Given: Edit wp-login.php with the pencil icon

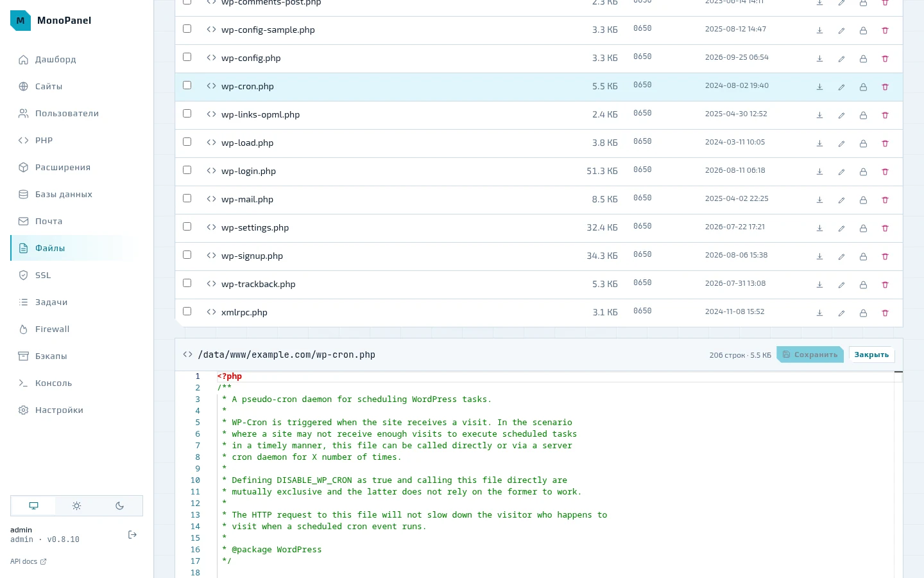Looking at the screenshot, I should click(841, 171).
